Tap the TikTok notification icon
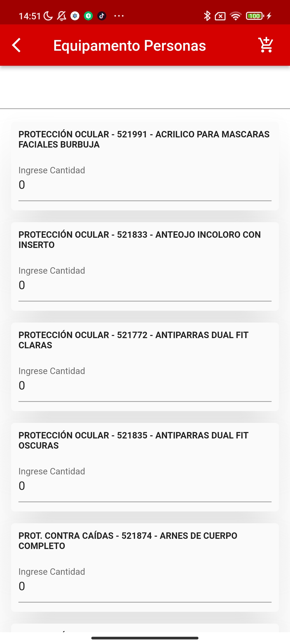 pos(102,16)
